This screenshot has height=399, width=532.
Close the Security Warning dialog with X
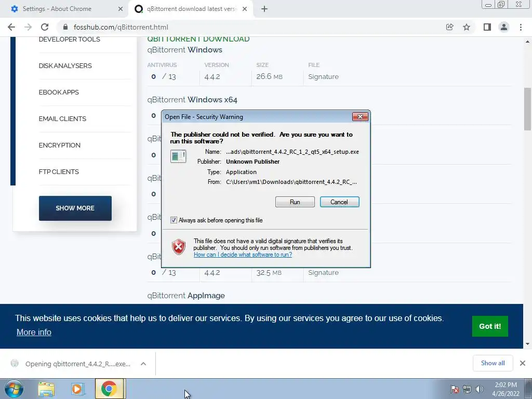(x=360, y=117)
